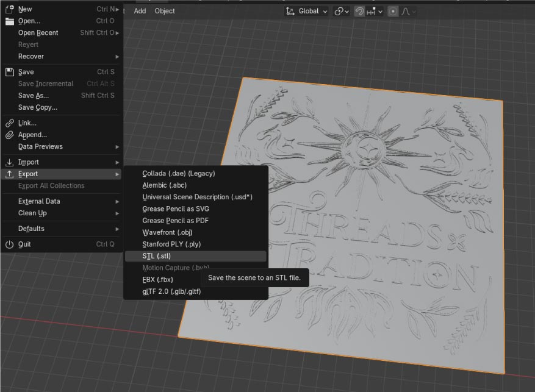Click the Export upload-arrow icon
Screen dimensions: 535x392
point(10,174)
